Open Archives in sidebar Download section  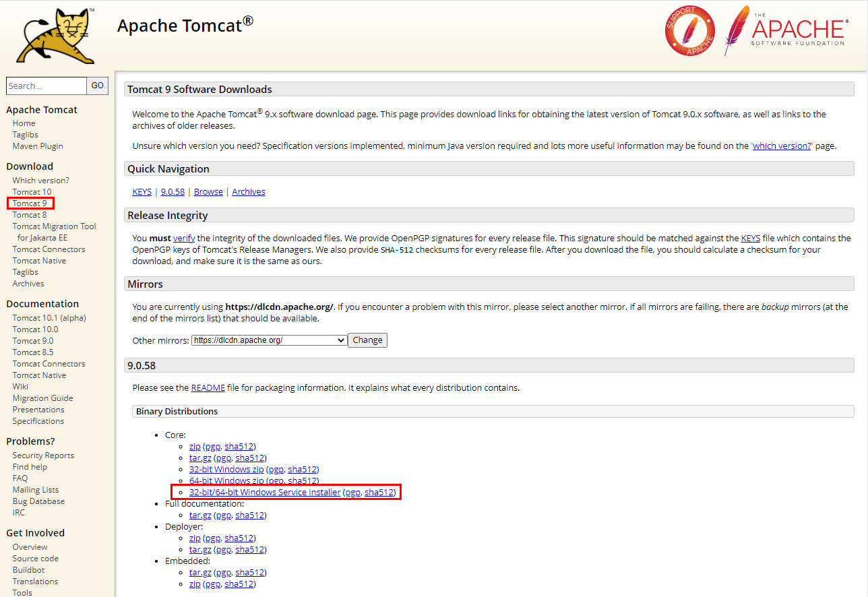[28, 284]
